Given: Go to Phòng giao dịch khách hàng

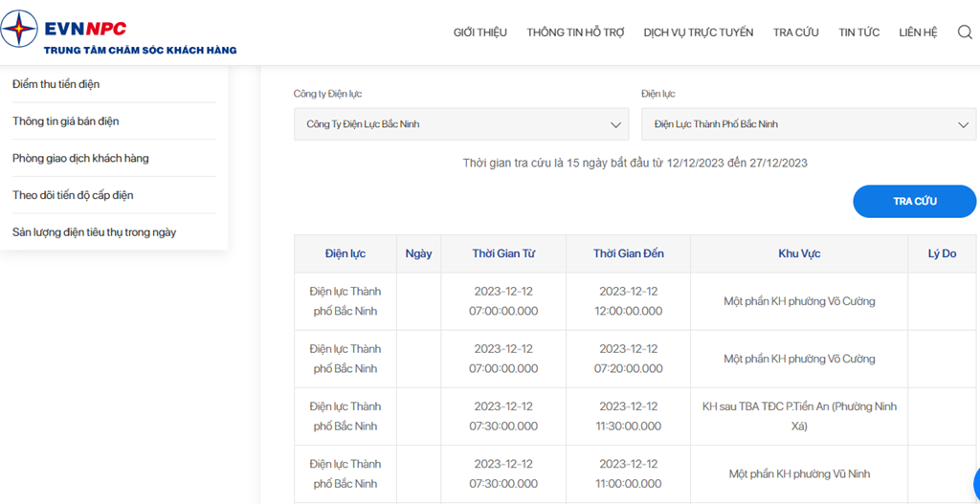Looking at the screenshot, I should [x=80, y=158].
